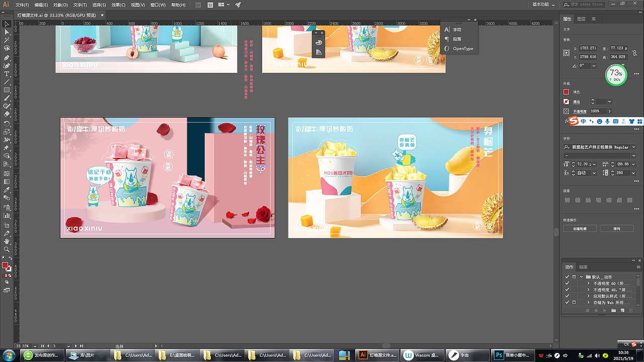Open the 窗口(W) menu
The height and width of the screenshot is (362, 644).
[158, 5]
